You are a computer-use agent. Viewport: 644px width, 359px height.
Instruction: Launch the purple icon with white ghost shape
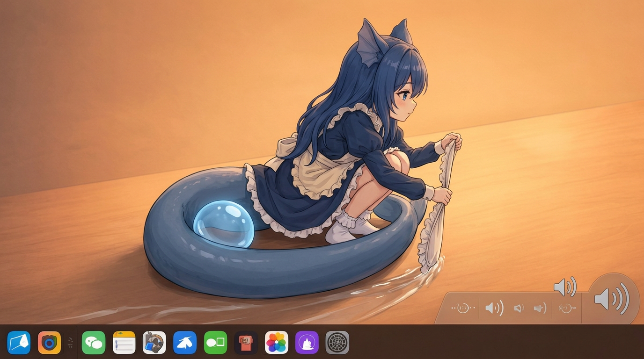(307, 343)
